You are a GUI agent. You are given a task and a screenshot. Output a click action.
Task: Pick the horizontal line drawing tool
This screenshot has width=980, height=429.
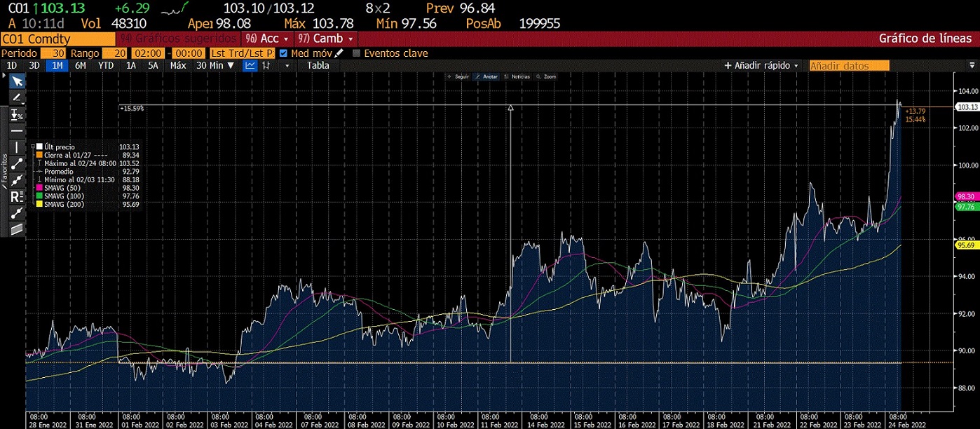[x=17, y=131]
